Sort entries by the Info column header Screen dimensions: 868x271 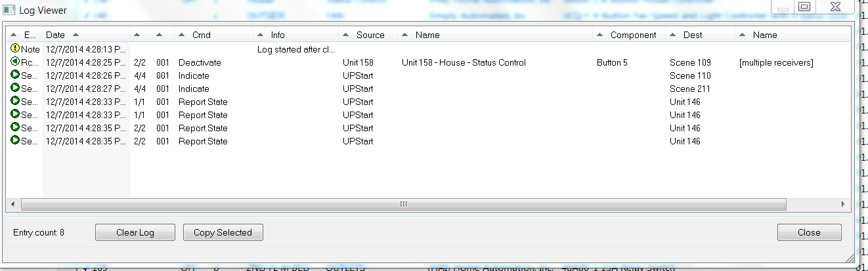278,35
